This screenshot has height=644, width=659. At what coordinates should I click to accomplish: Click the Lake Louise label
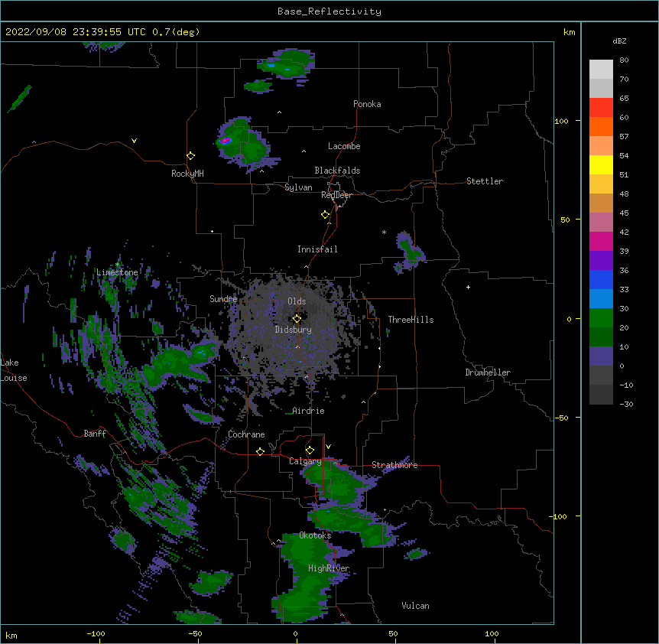point(14,370)
